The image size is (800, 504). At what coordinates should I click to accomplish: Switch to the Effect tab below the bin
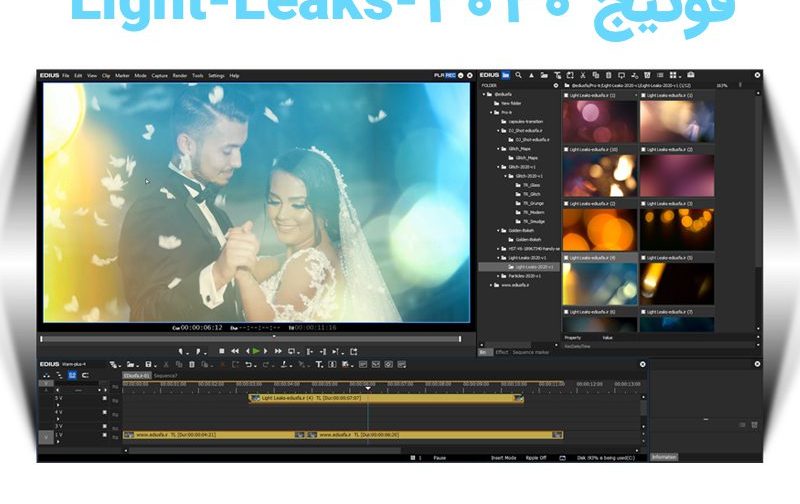[x=502, y=352]
